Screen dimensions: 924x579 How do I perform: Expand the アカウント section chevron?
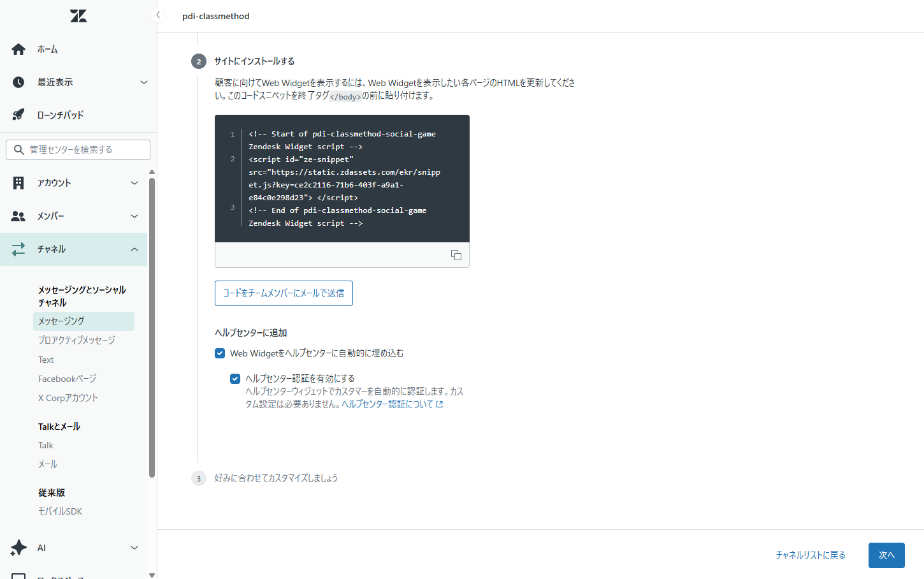pos(134,183)
